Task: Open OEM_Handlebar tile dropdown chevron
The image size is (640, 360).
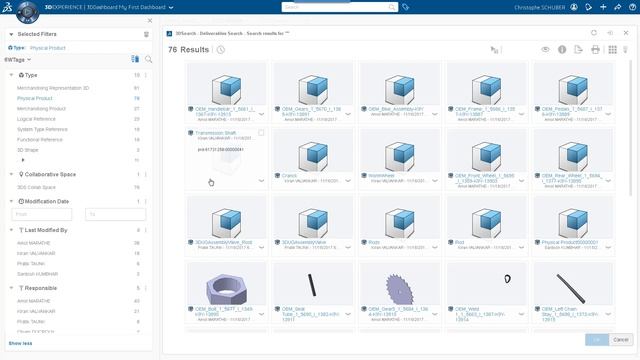Action: 261,114
